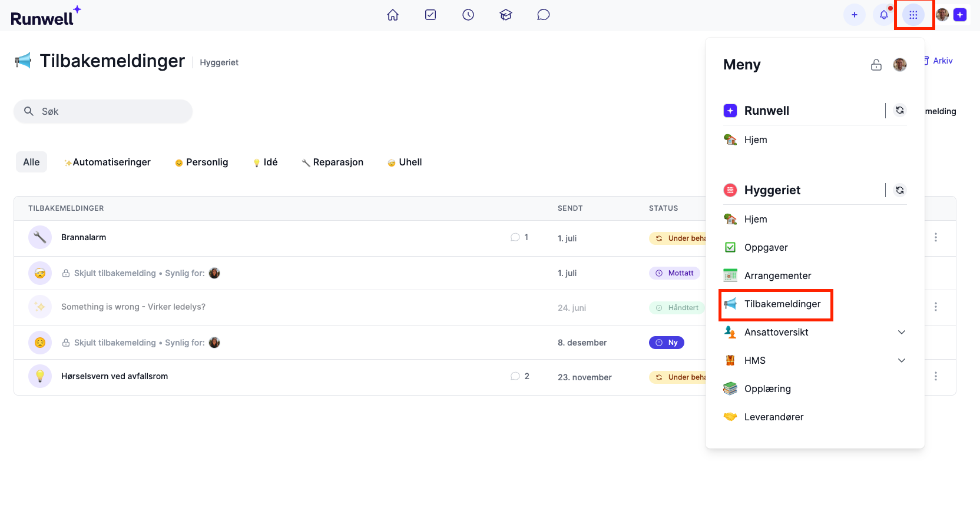This screenshot has height=508, width=980.
Task: Open Something is wrong - Virker ledelys? entry
Action: [133, 307]
